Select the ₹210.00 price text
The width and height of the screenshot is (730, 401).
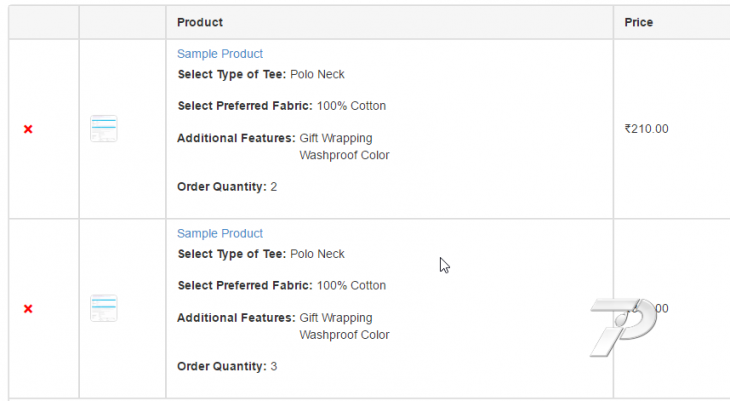pos(646,129)
